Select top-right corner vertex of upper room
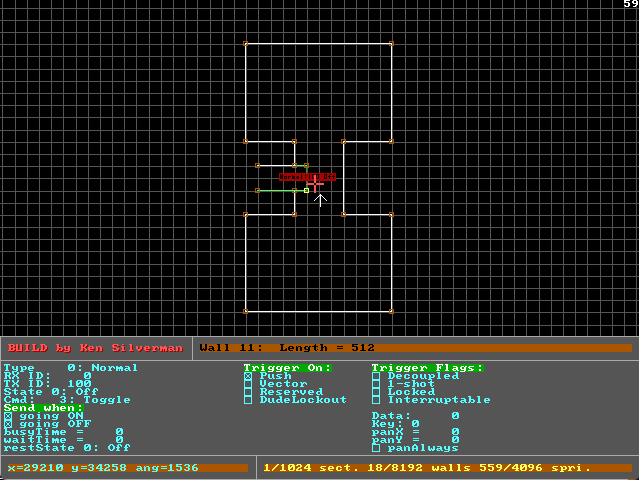Viewport: 639px width, 480px height. (x=391, y=44)
